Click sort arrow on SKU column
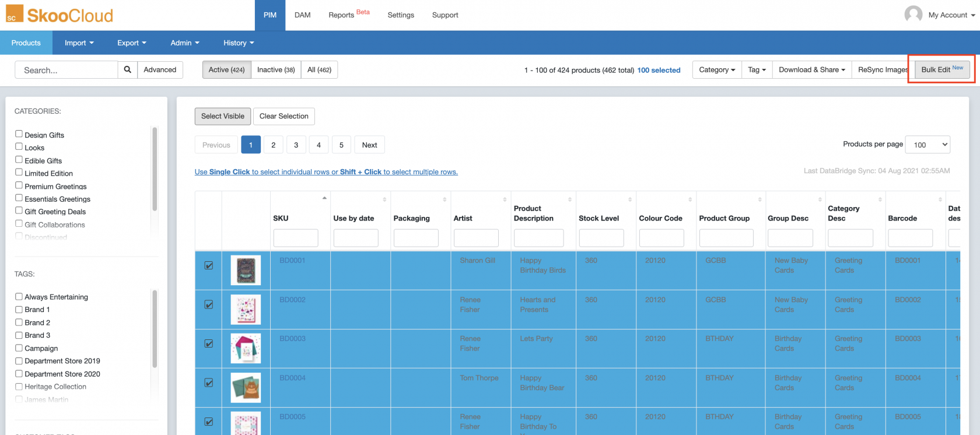Screen dimensions: 980x435 pos(324,199)
